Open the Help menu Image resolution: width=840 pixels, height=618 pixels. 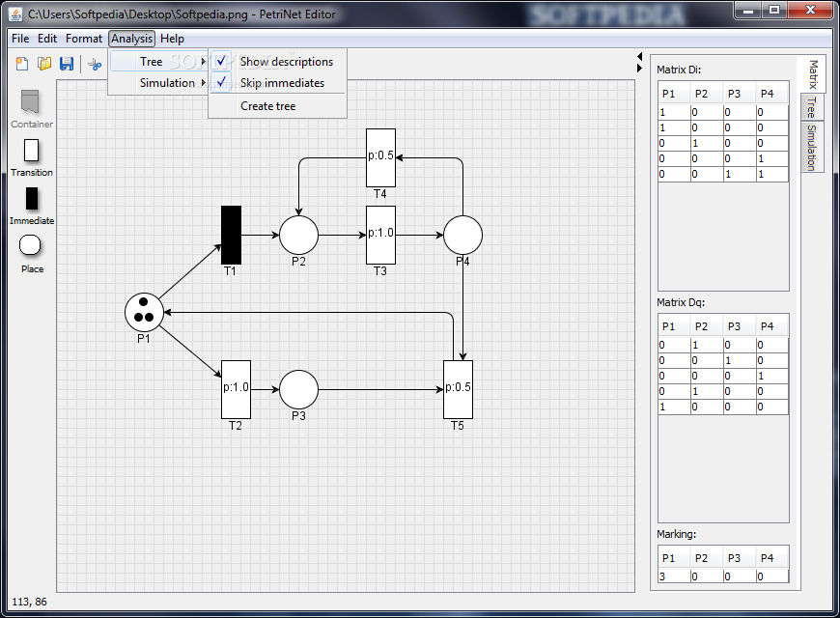(172, 39)
